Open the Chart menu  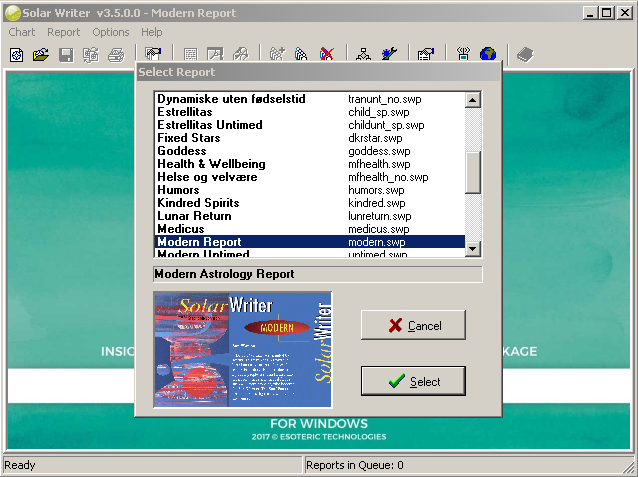(22, 32)
